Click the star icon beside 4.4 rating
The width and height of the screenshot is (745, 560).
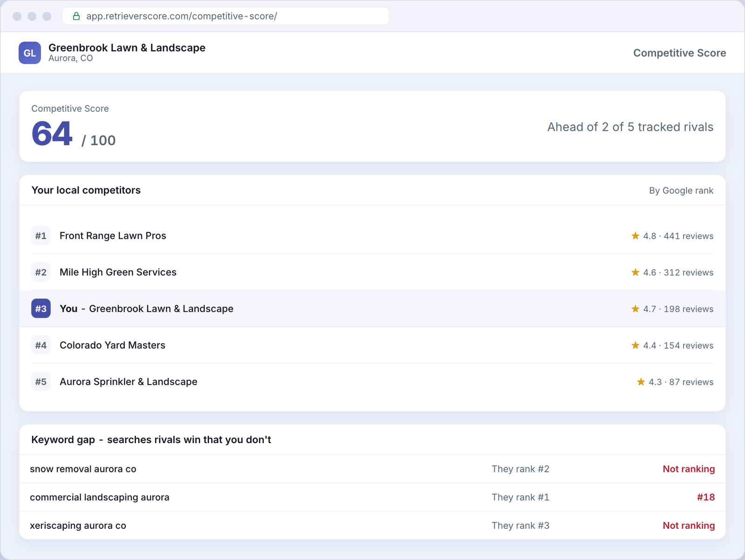click(635, 345)
